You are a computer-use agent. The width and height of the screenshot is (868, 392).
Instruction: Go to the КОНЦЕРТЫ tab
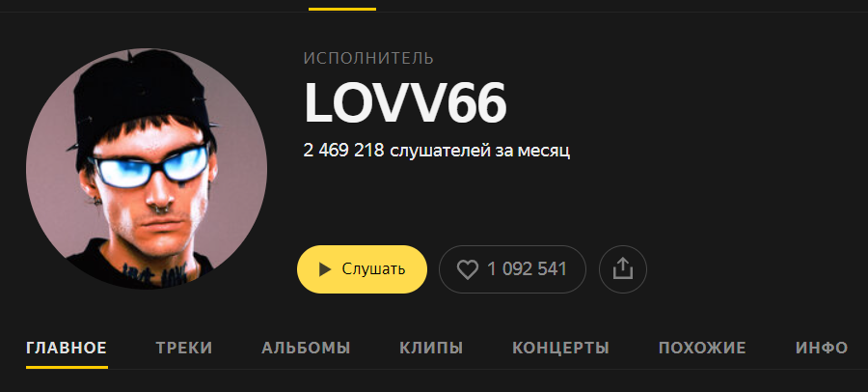[x=560, y=349]
